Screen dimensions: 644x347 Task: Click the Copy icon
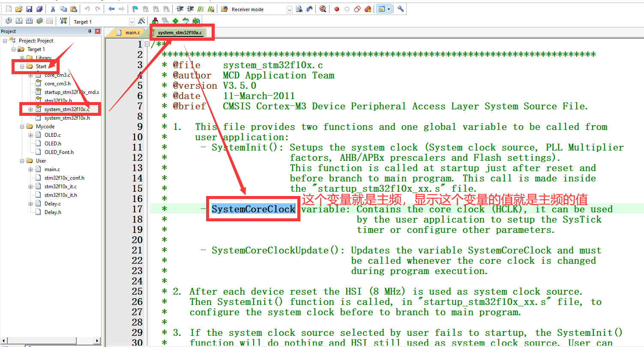pos(63,9)
